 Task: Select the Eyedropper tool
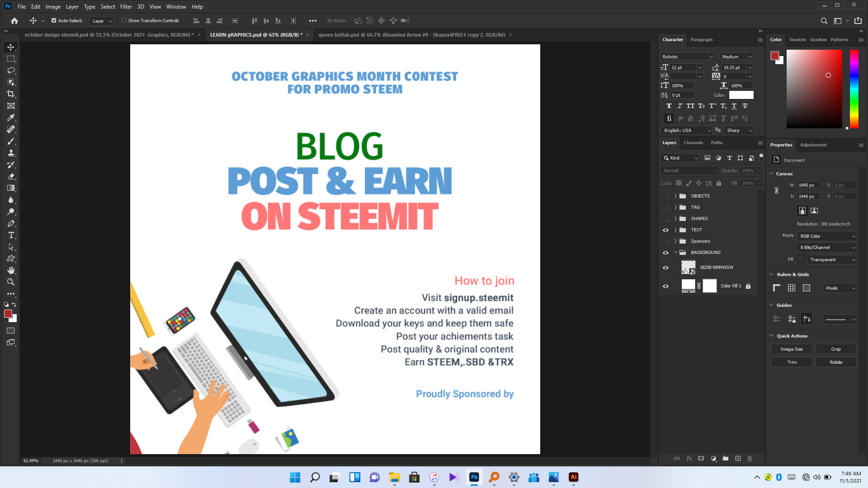coord(11,117)
